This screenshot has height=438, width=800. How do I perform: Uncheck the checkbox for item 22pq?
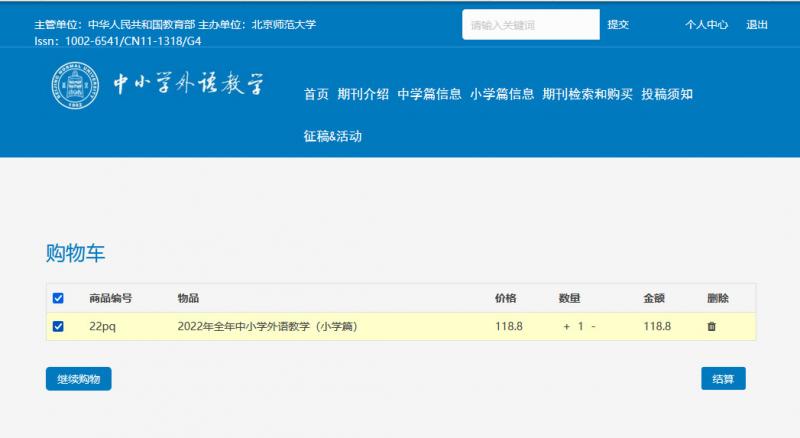(58, 326)
